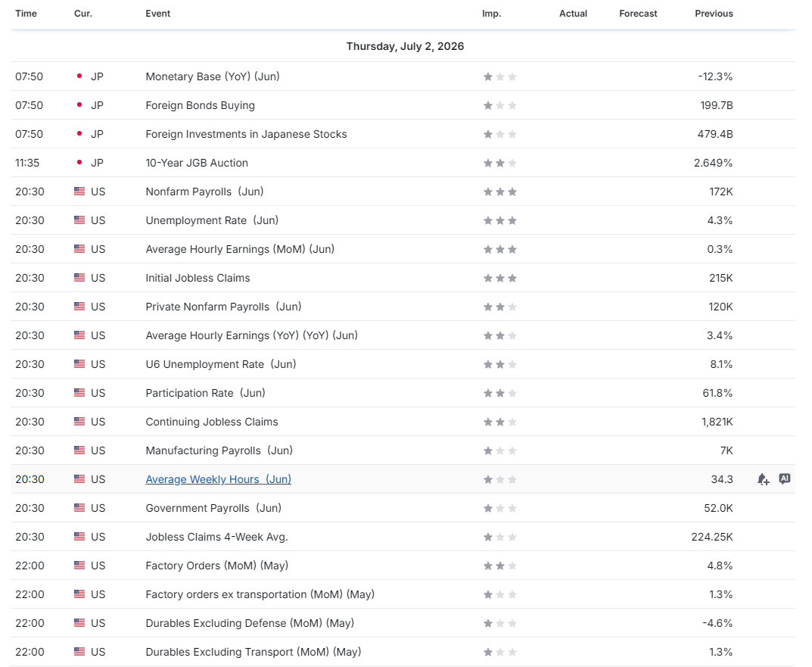Click the US flag on Factory Orders (MoM) row

[x=79, y=566]
